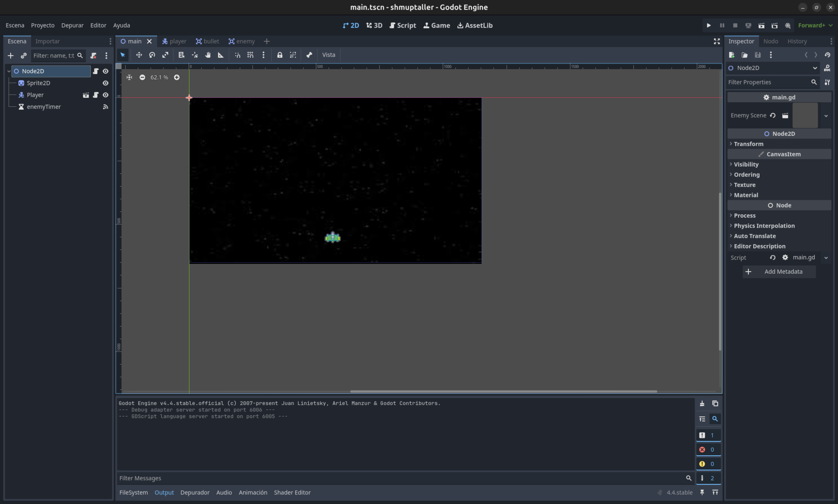Activate the Pan mode hand tool

pyautogui.click(x=208, y=55)
